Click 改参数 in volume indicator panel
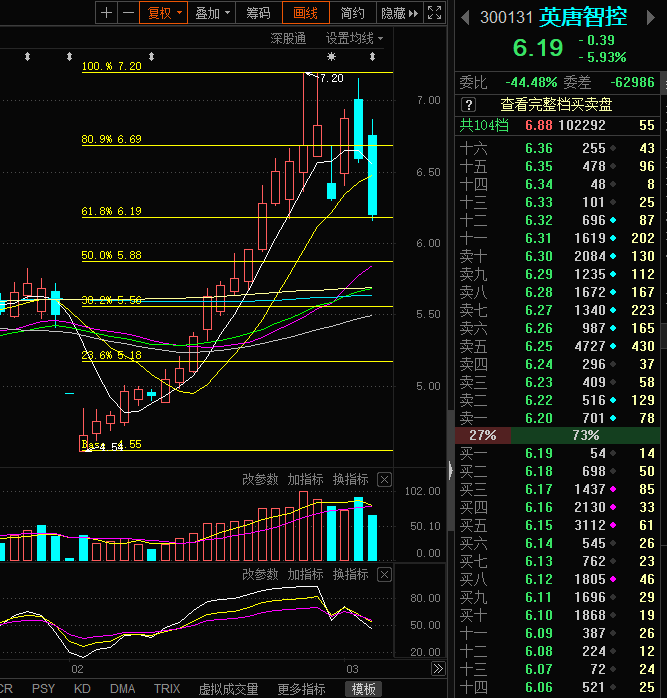Screen dimensions: 667x698 [x=260, y=479]
